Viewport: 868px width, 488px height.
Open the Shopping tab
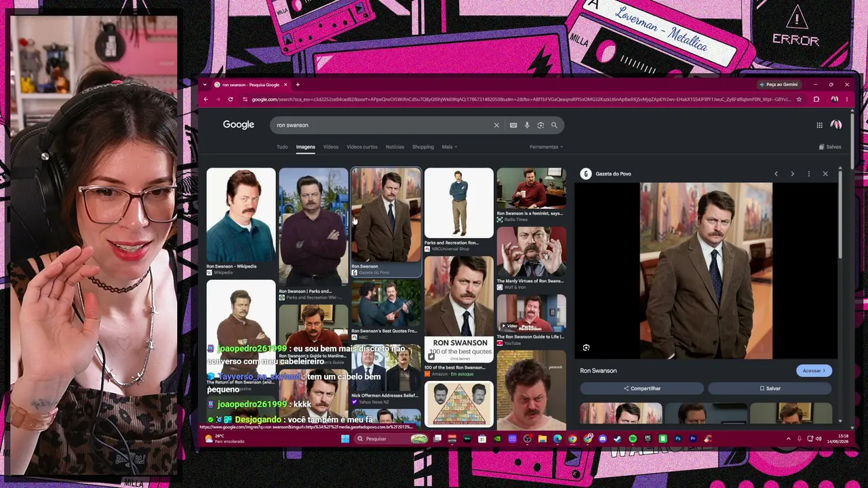422,146
